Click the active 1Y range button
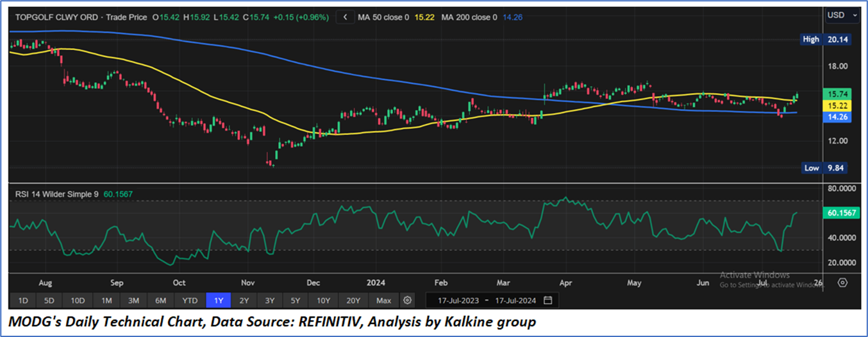The height and width of the screenshot is (337, 868). point(218,300)
